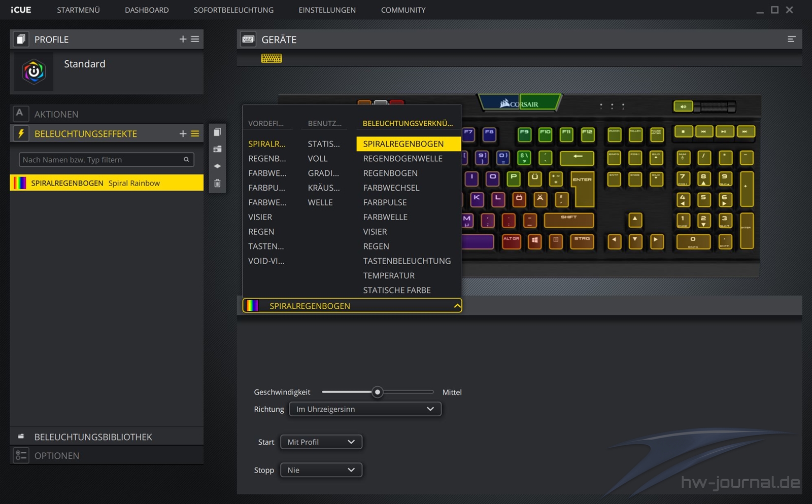Choose SPIRALREGENBOGEN in the lighting link list

coord(409,143)
